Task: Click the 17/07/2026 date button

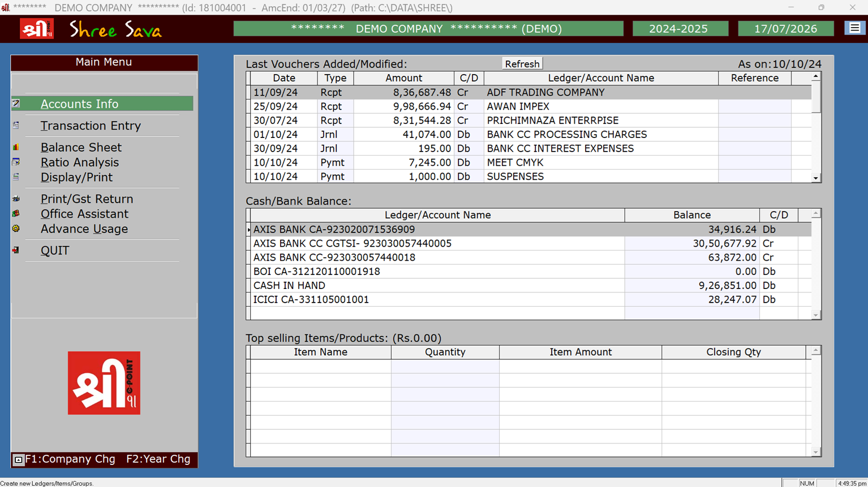Action: pyautogui.click(x=785, y=28)
